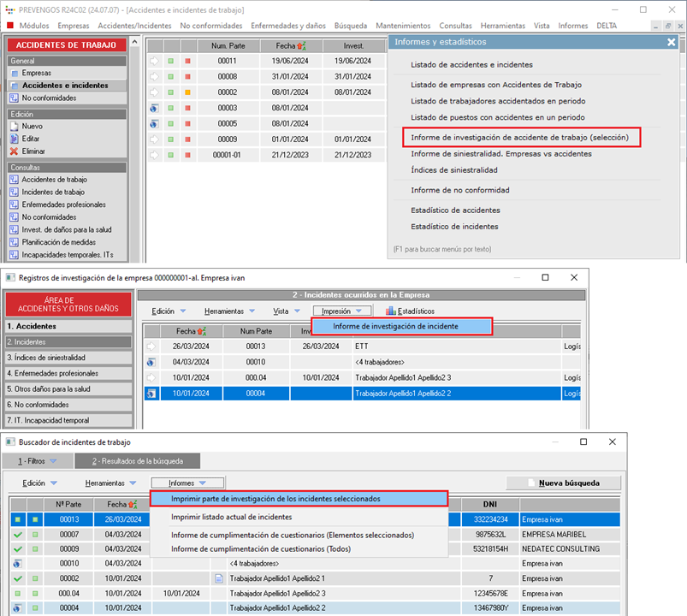Expand the Impresión dropdown menu

[341, 311]
